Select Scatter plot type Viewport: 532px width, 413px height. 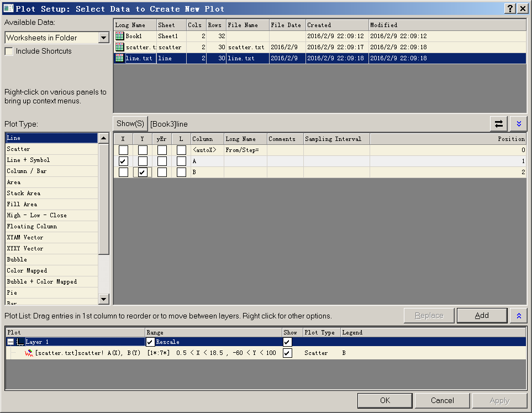pyautogui.click(x=51, y=149)
